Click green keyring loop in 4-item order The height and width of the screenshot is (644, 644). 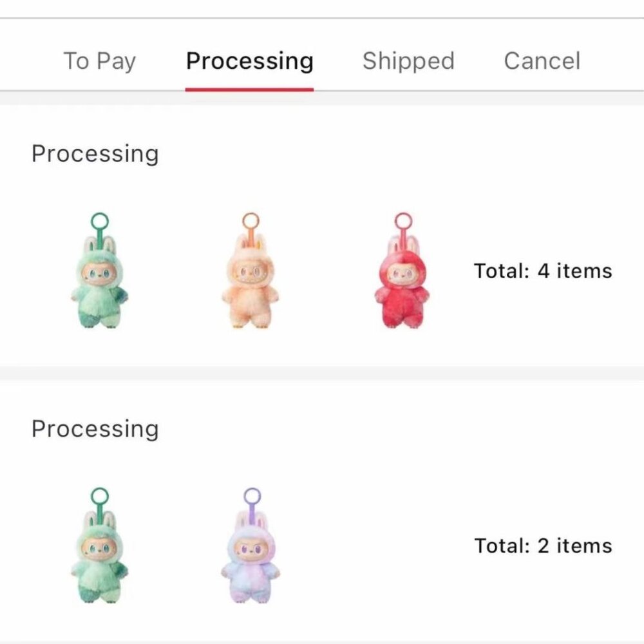(100, 222)
